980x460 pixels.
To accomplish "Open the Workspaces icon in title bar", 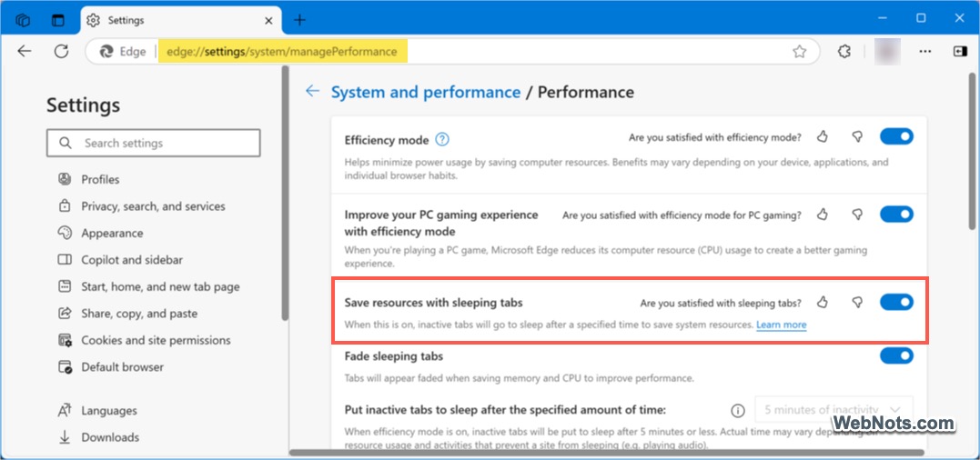I will click(x=23, y=20).
